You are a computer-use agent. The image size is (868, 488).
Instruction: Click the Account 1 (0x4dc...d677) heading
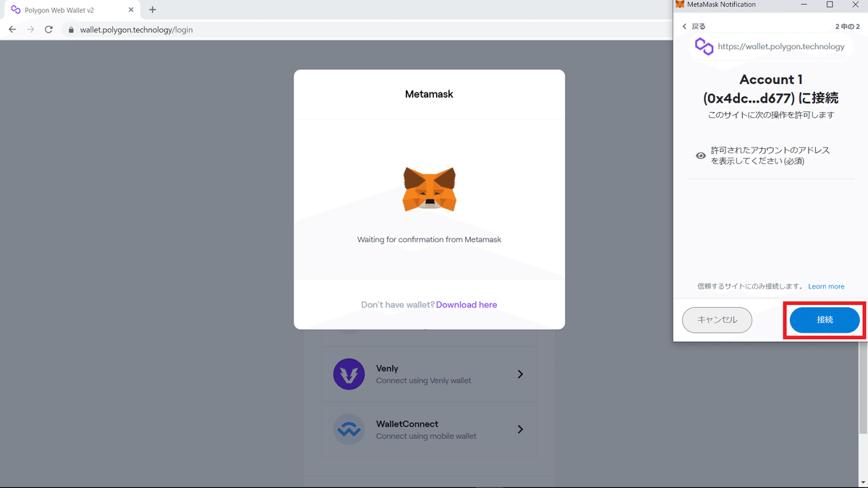click(x=771, y=89)
